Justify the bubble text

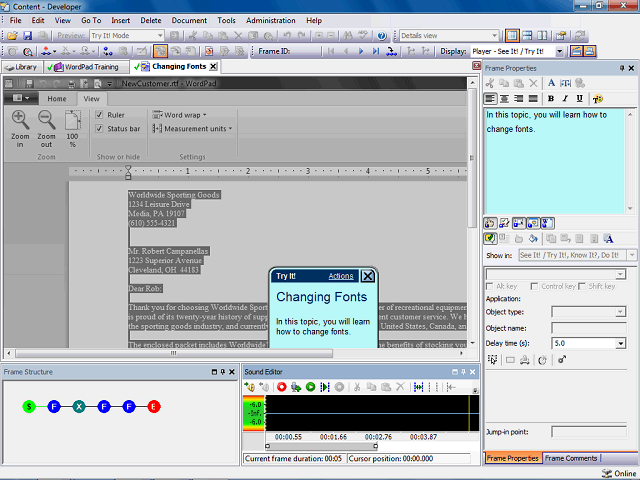point(533,98)
